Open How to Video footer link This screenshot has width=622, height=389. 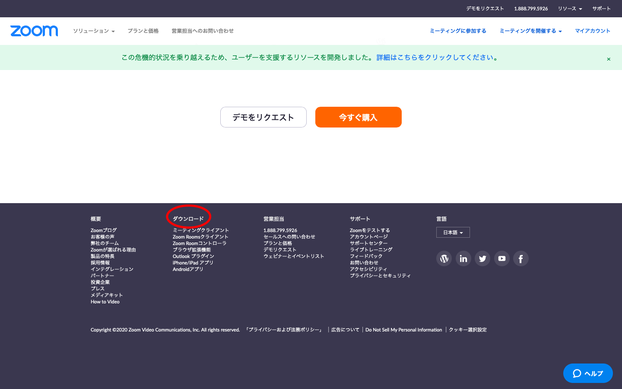(x=105, y=302)
